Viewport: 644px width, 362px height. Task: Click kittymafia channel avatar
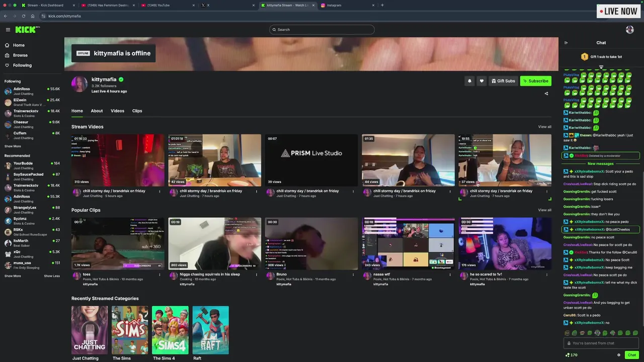click(79, 84)
